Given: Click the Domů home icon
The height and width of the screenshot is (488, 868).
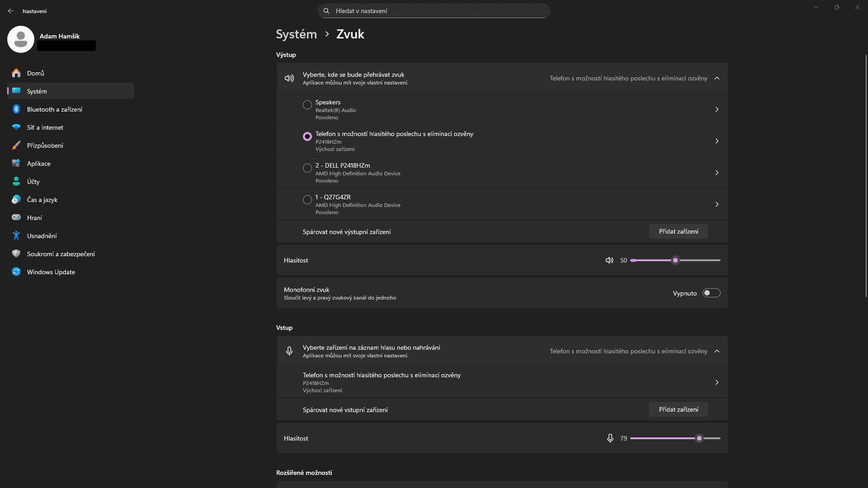Looking at the screenshot, I should point(16,73).
